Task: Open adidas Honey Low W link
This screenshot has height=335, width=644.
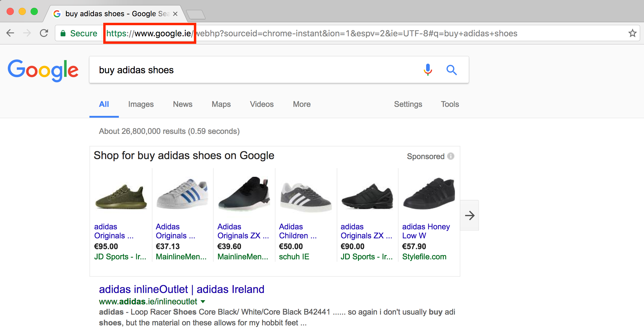Action: click(x=426, y=231)
